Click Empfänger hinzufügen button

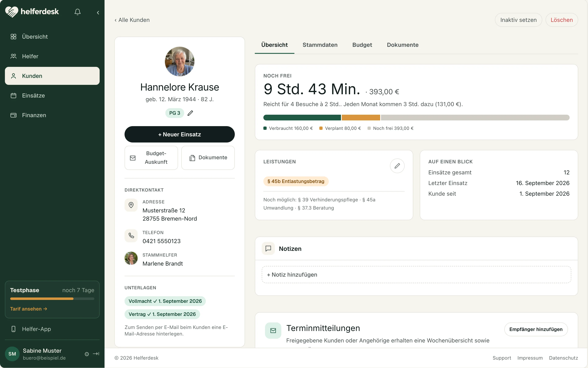536,329
